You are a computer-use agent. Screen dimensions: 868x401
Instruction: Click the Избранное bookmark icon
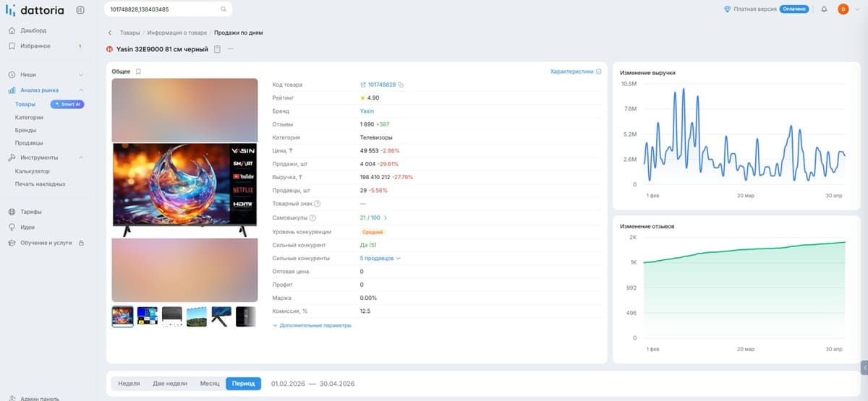[x=12, y=46]
